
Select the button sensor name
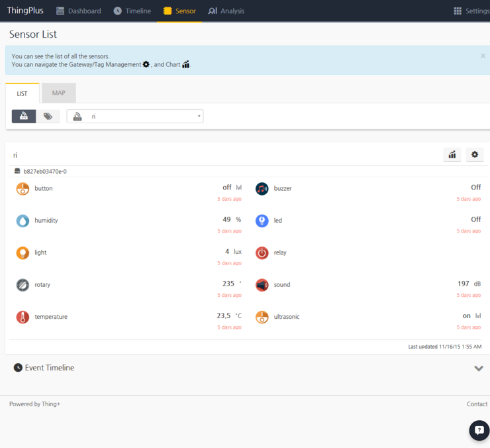44,188
